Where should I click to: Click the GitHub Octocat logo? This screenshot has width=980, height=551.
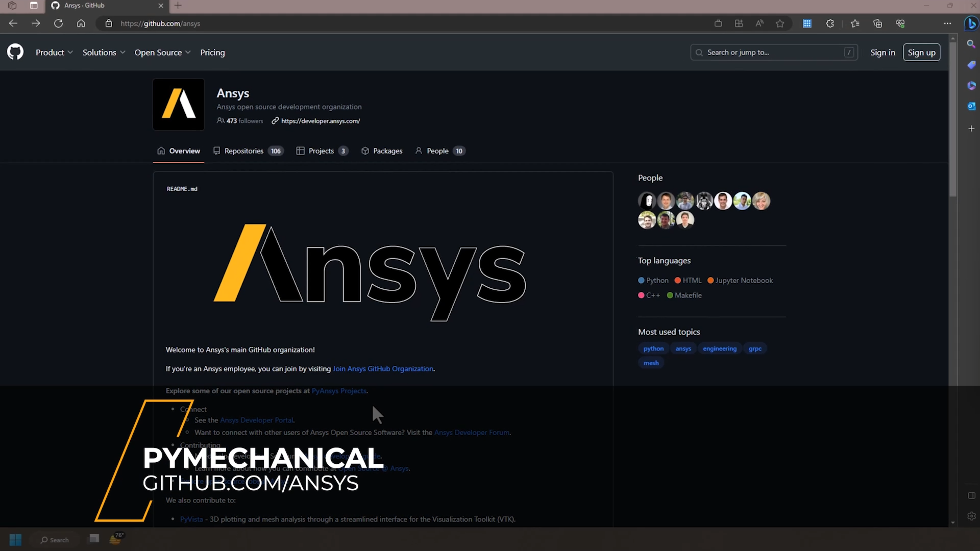click(15, 52)
